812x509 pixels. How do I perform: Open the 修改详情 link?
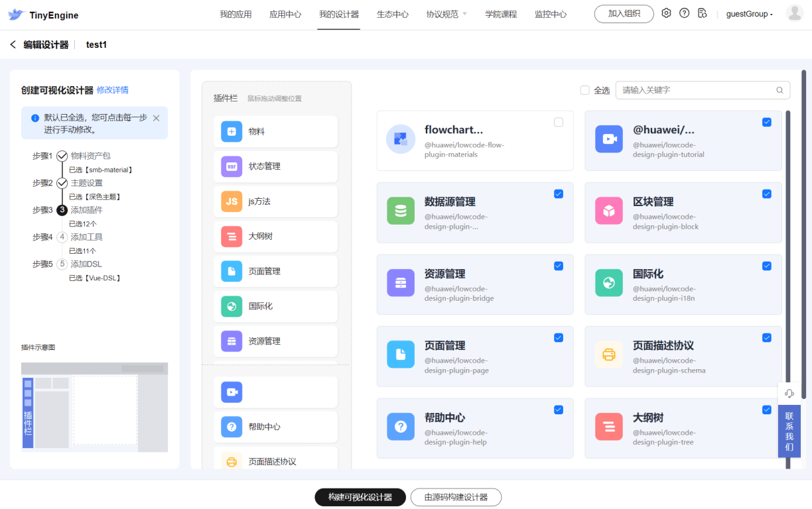click(113, 90)
